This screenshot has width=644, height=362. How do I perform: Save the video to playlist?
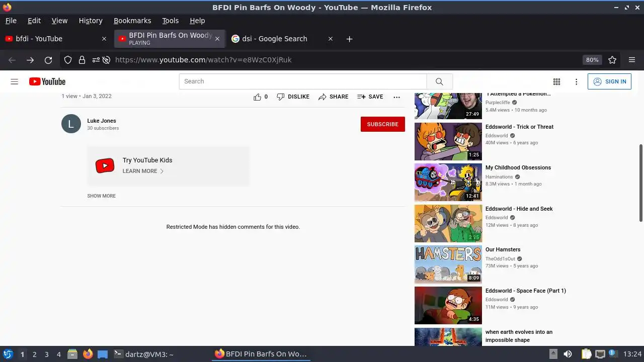coord(370,97)
